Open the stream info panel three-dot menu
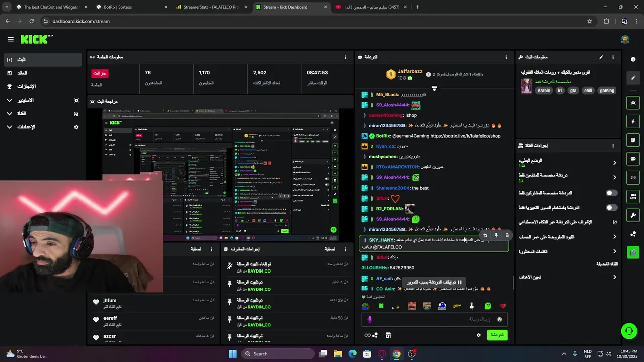644x362 pixels. (613, 57)
